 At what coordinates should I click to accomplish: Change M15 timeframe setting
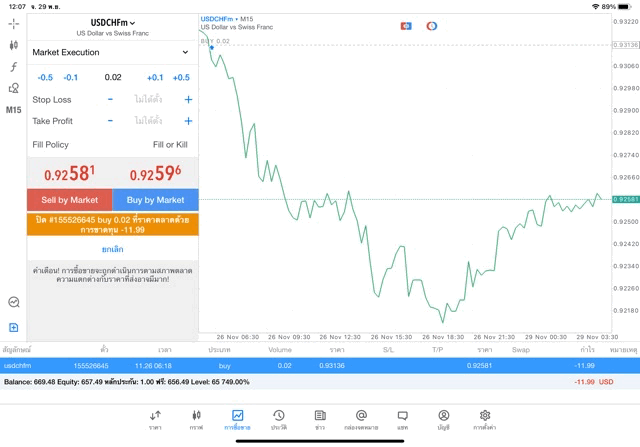13,110
